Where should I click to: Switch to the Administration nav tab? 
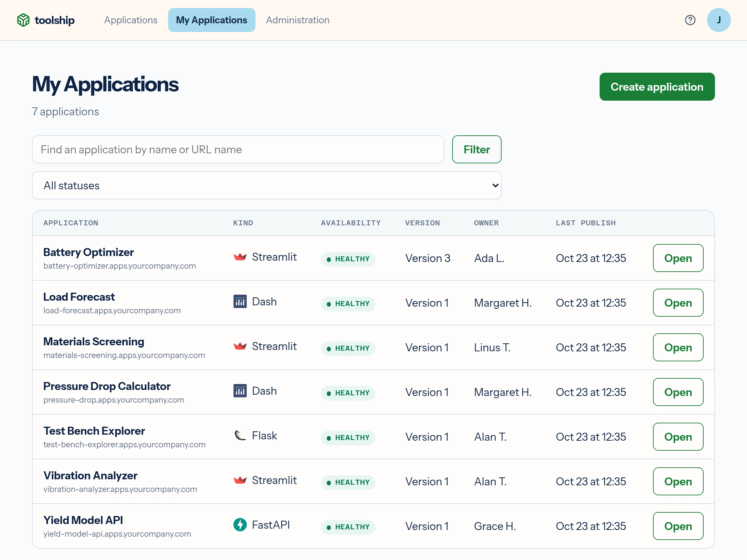coord(297,20)
